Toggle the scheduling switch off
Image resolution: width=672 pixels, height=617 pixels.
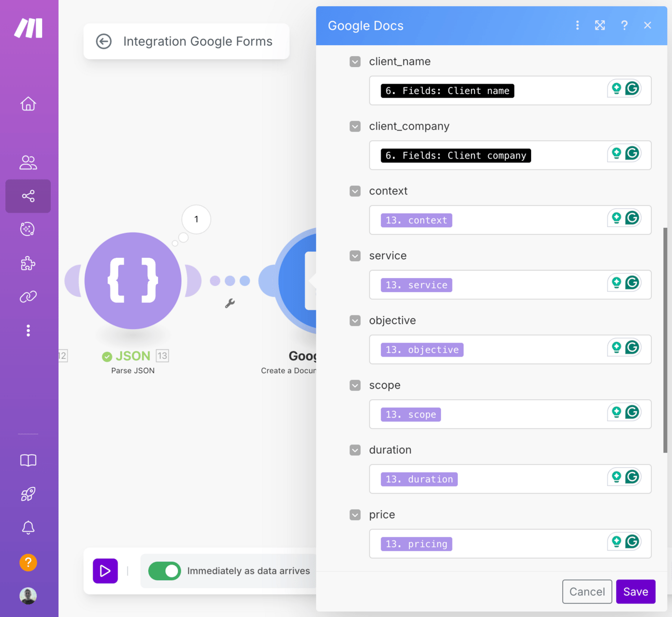click(164, 571)
